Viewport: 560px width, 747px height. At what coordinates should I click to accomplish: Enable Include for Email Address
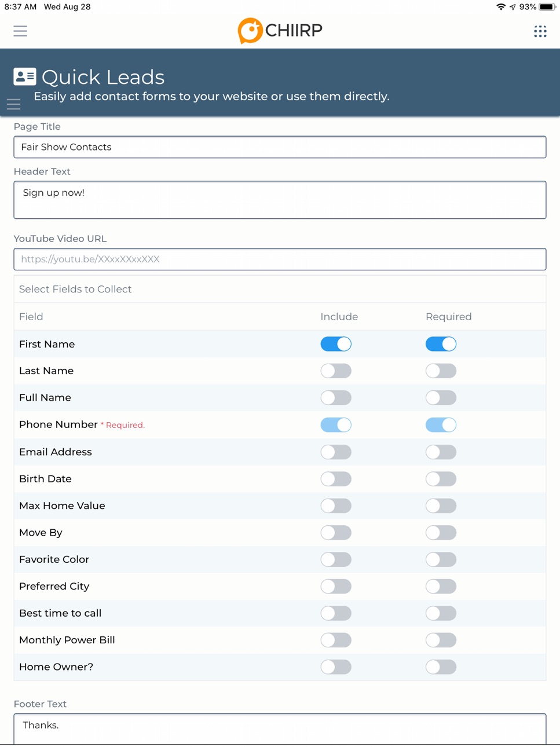pyautogui.click(x=336, y=452)
